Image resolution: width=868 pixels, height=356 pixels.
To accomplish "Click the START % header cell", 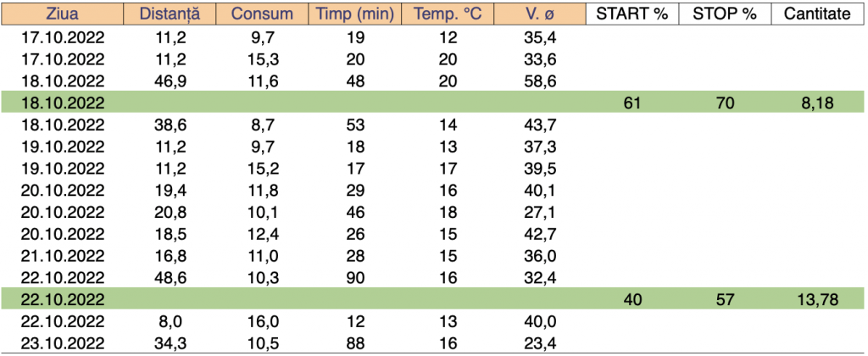I will [633, 14].
